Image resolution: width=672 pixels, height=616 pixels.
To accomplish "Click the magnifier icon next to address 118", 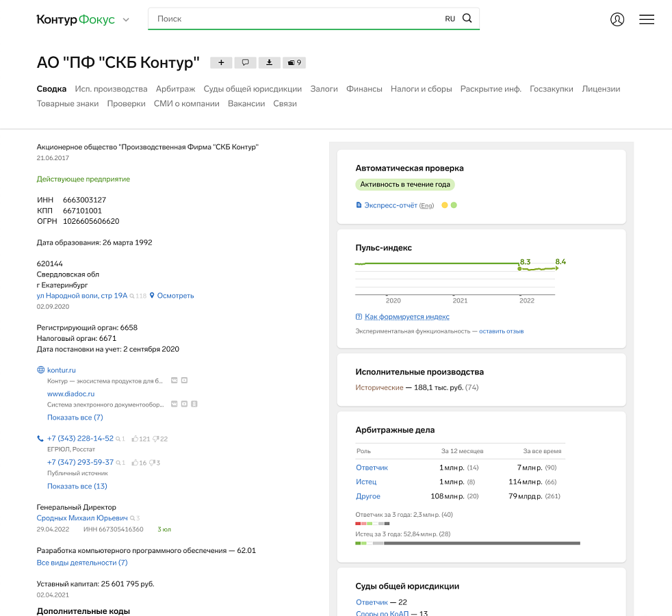I will (132, 296).
